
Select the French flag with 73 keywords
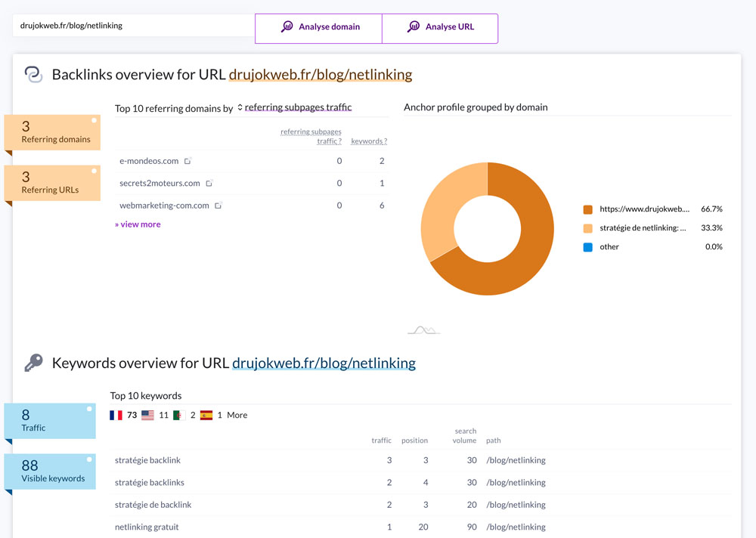116,415
